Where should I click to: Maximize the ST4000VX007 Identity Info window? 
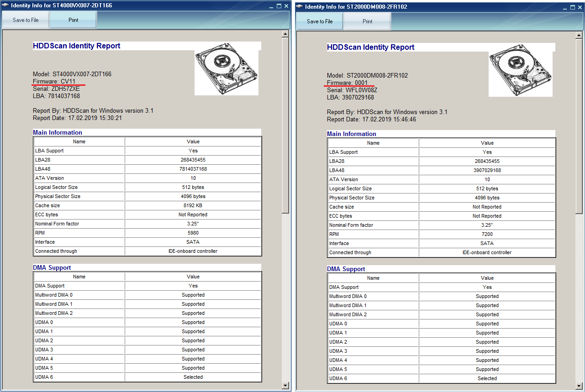pyautogui.click(x=279, y=6)
